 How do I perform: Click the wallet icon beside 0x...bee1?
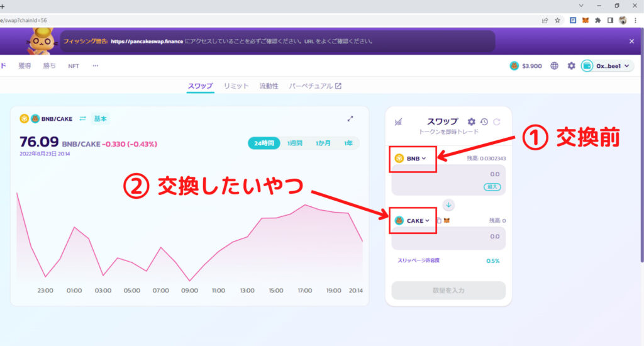(587, 66)
